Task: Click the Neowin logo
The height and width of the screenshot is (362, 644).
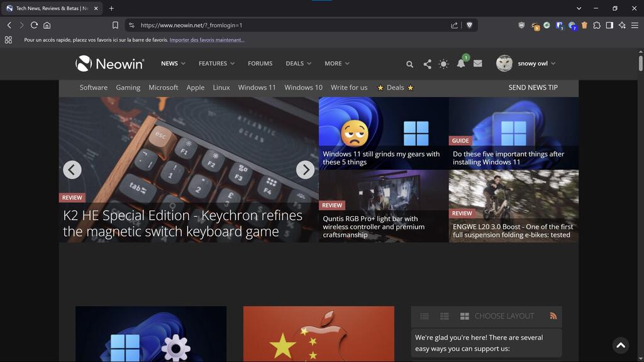Action: click(x=109, y=63)
